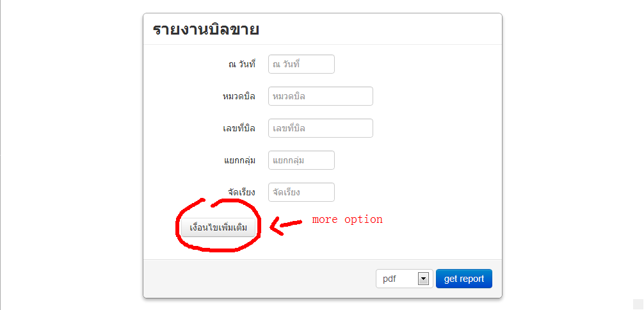Click the get report button

(464, 279)
